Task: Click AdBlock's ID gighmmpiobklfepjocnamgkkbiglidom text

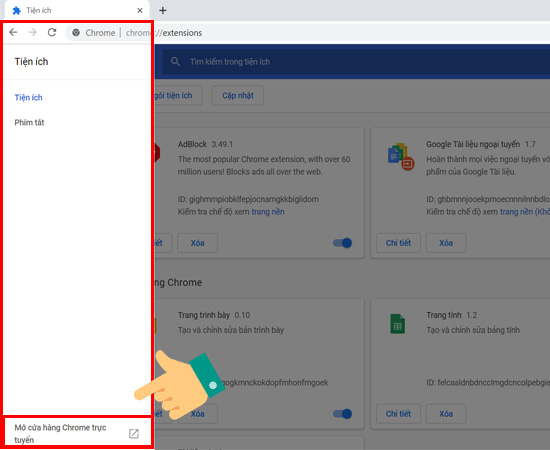Action: click(248, 199)
